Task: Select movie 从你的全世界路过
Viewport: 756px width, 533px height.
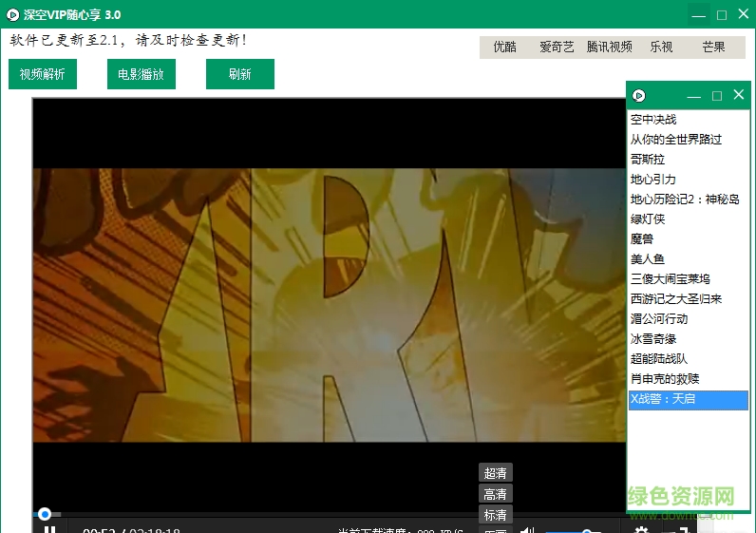Action: click(x=689, y=140)
